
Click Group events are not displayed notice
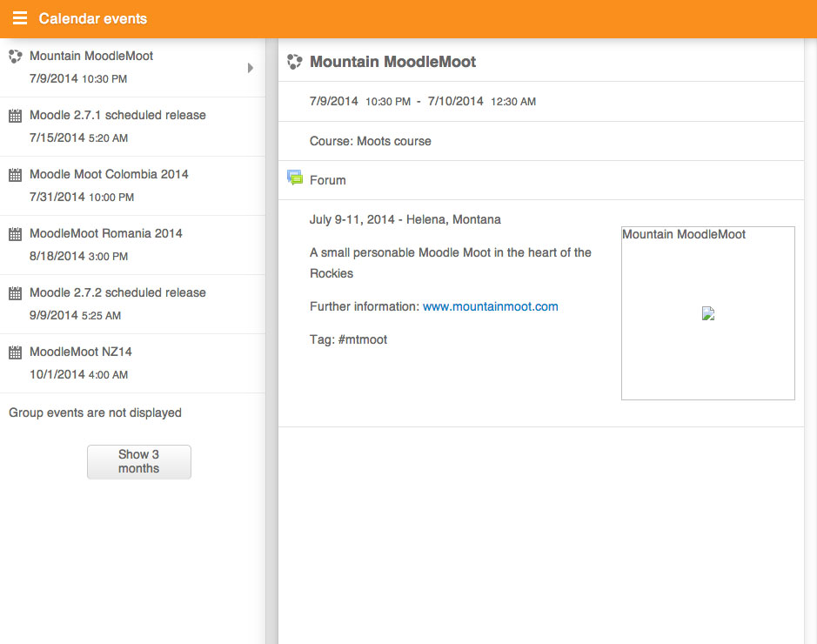click(96, 413)
